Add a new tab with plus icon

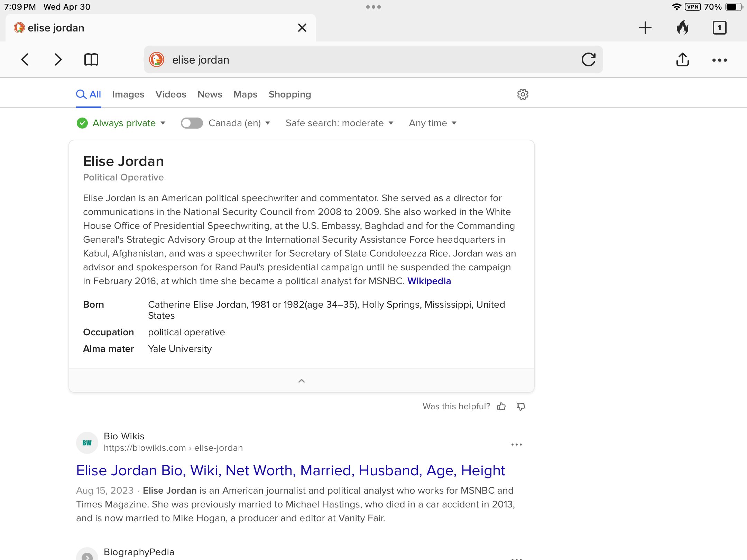pyautogui.click(x=645, y=28)
